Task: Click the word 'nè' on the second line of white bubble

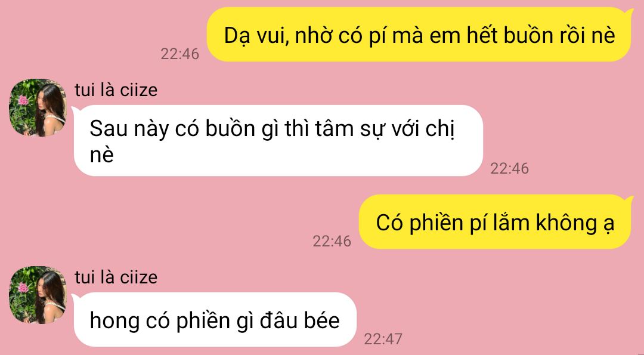Action: (x=101, y=155)
